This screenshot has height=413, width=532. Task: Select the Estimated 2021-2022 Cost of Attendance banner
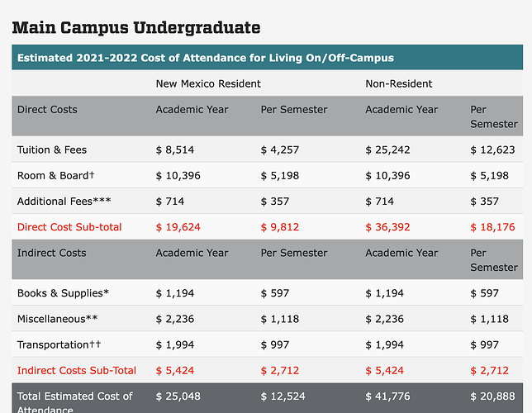point(205,58)
